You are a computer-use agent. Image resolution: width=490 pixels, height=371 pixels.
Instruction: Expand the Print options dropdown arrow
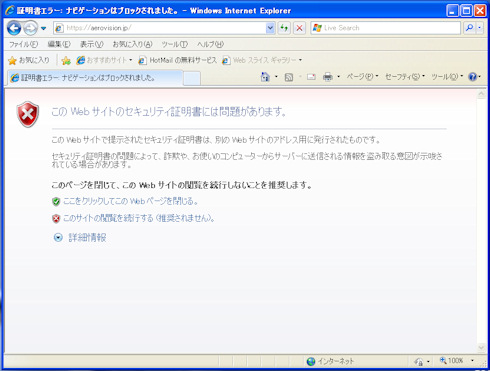pyautogui.click(x=338, y=77)
